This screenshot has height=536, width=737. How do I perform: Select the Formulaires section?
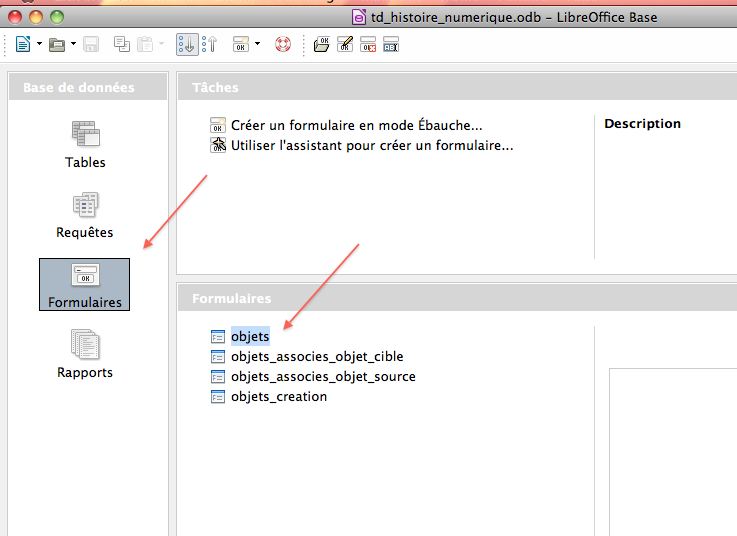[85, 284]
